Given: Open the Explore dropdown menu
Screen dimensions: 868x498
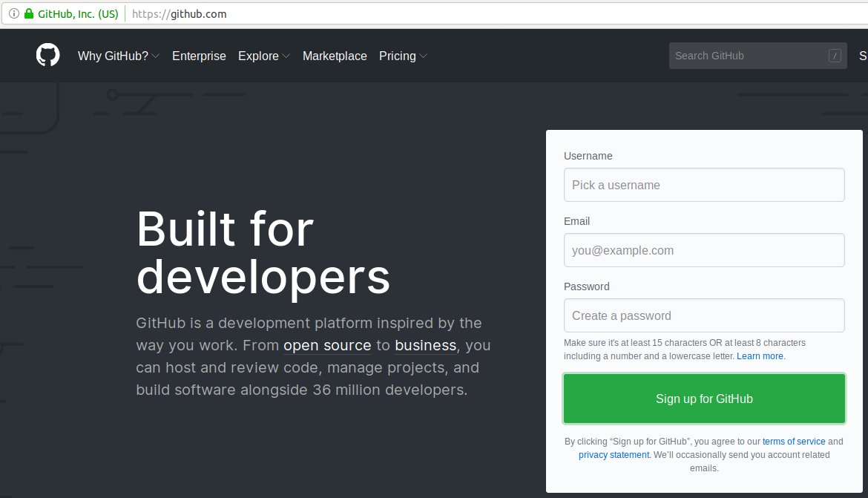Looking at the screenshot, I should (x=263, y=56).
